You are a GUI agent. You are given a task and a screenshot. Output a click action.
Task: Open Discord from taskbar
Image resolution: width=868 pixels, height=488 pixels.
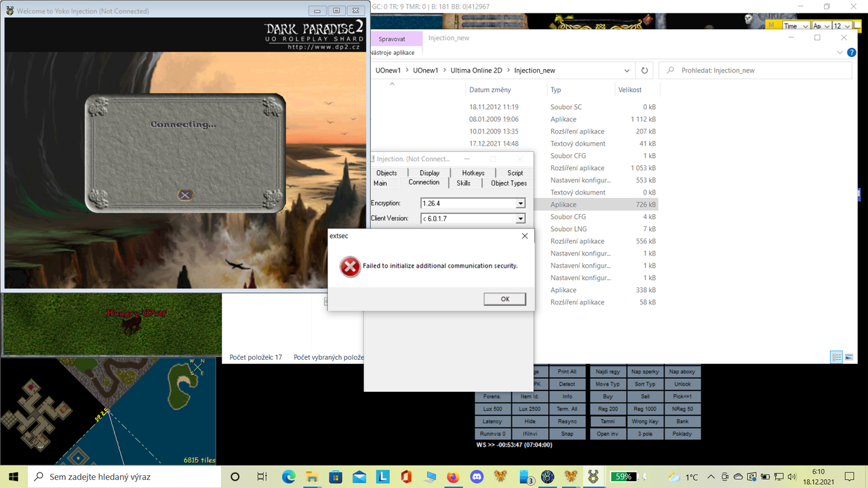pos(477,476)
